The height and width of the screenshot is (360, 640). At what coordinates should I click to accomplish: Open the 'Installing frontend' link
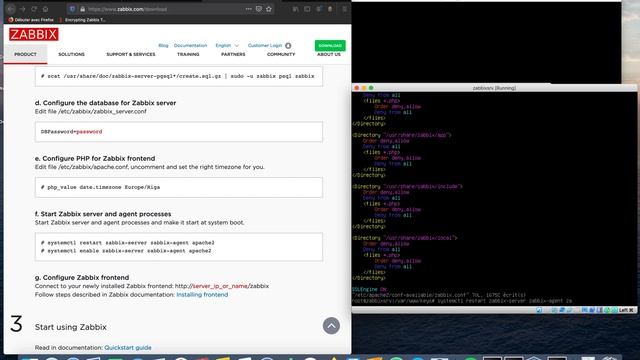click(x=202, y=295)
